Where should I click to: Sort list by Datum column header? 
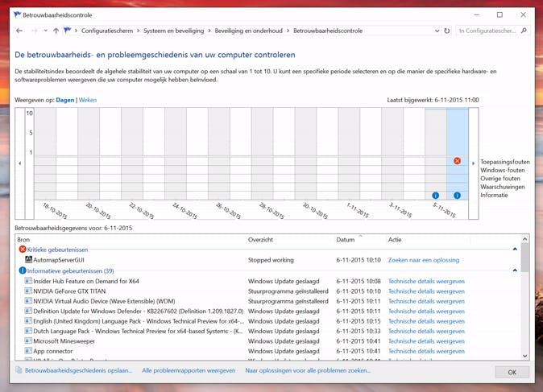[346, 239]
